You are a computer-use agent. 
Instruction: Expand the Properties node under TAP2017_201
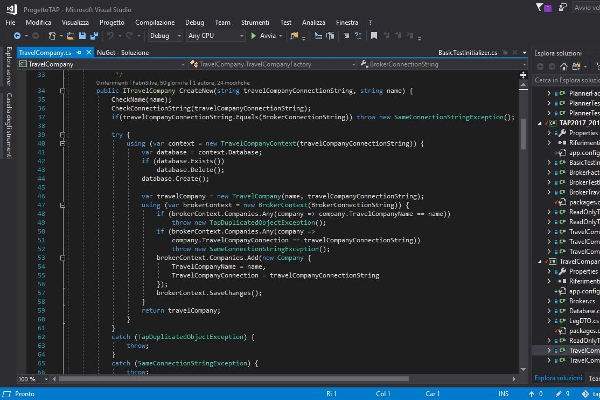pyautogui.click(x=549, y=133)
